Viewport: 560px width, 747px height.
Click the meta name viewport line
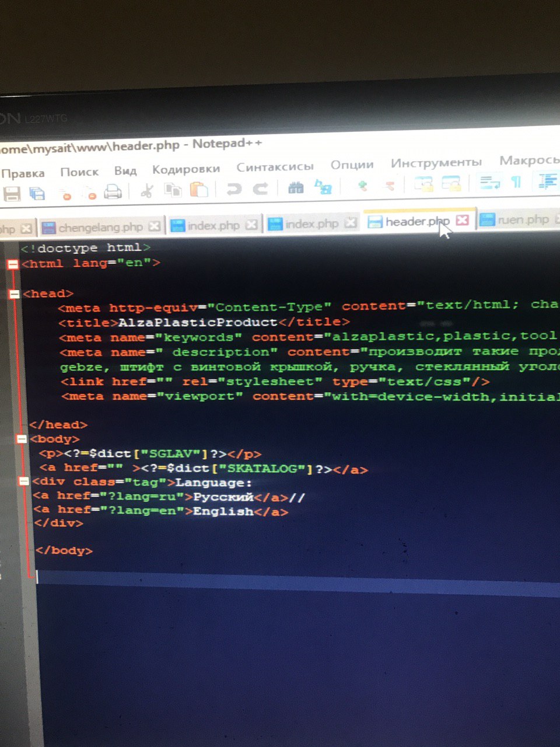pyautogui.click(x=310, y=396)
